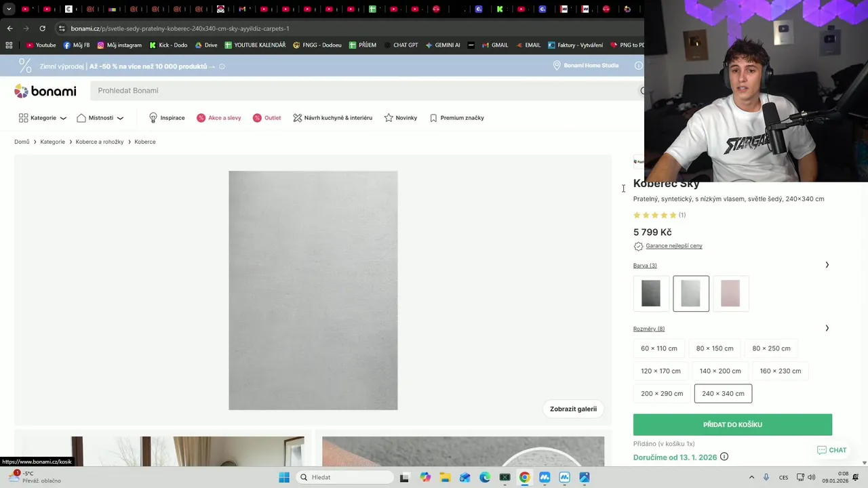
Task: Select the 240 × 340 cm size
Action: point(723,393)
